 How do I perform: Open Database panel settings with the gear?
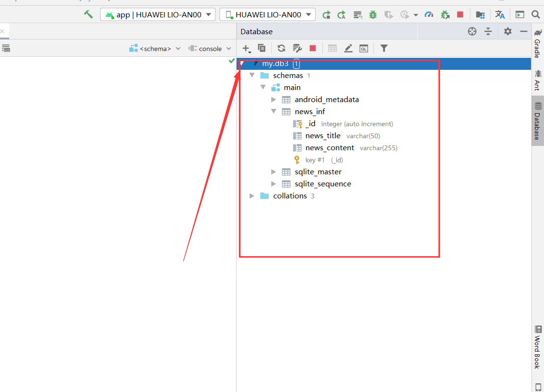(507, 31)
